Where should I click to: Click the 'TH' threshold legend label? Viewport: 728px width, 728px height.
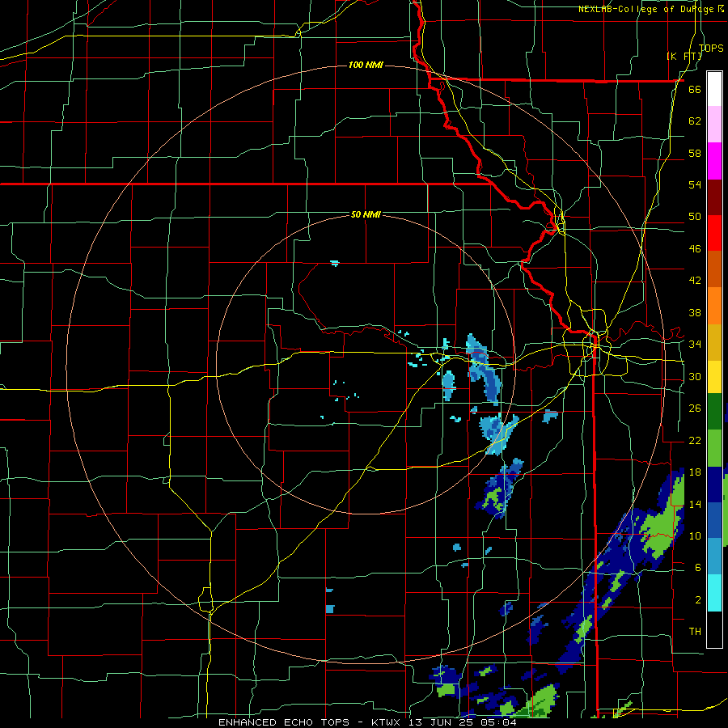(695, 632)
